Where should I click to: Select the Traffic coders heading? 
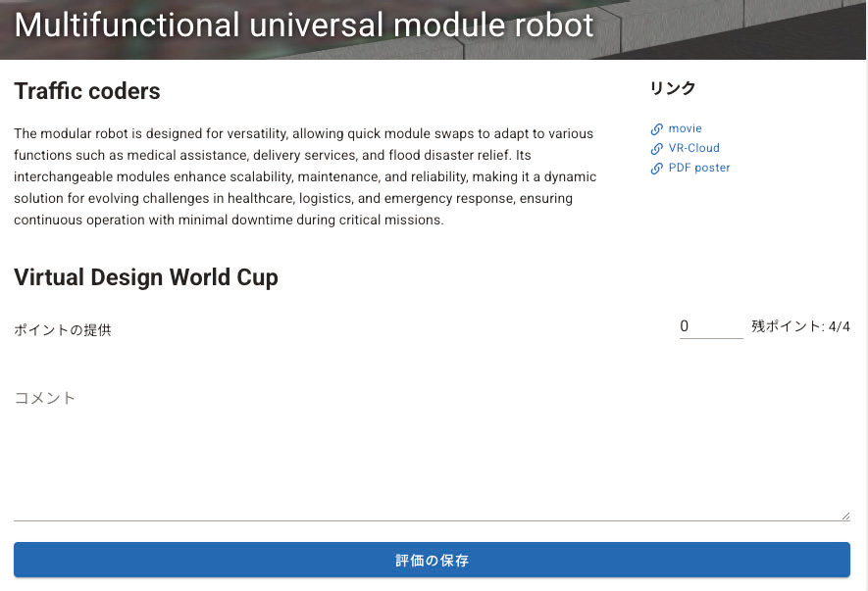point(87,92)
